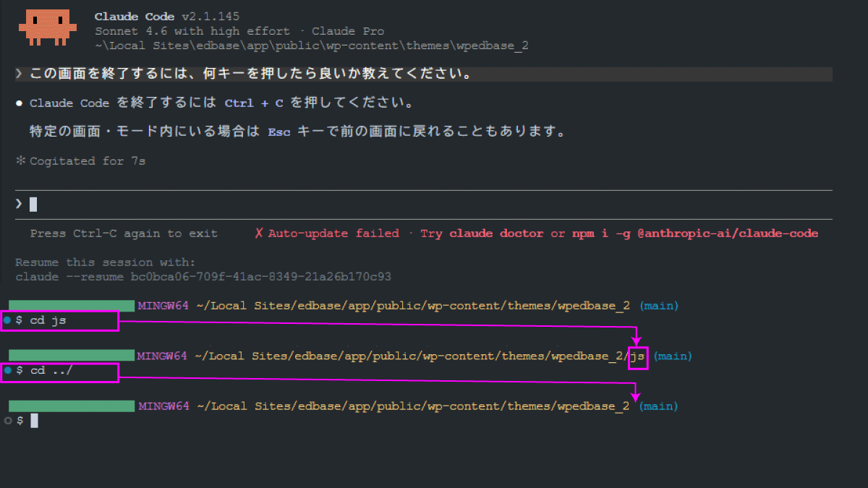Click the working directory path under the model line
The height and width of the screenshot is (488, 868).
click(312, 46)
